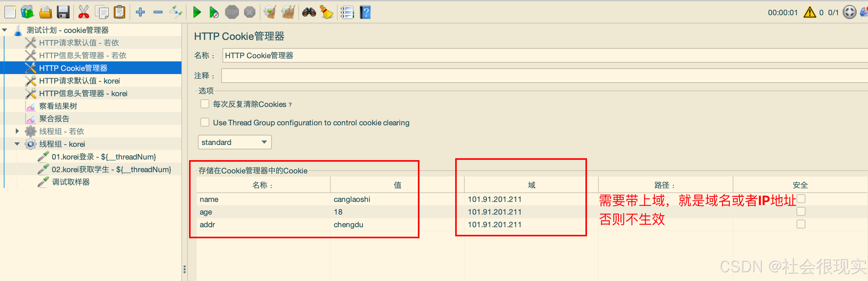Open Search with the binoculars icon
The height and width of the screenshot is (281, 868).
coord(309,12)
